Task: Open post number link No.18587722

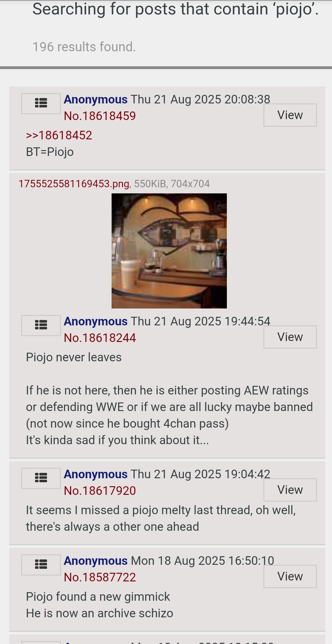Action: tap(100, 577)
